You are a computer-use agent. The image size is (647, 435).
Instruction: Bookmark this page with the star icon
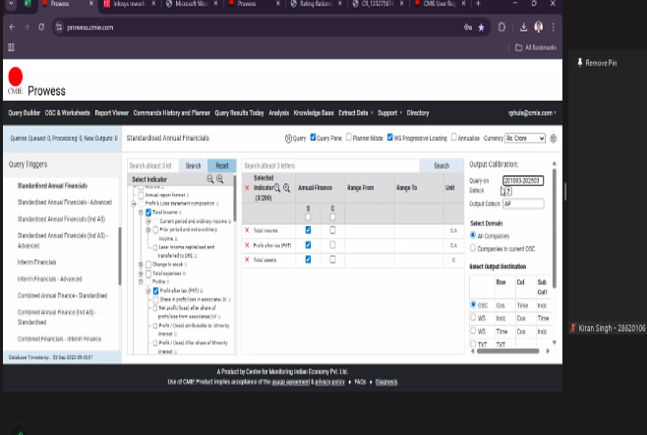tap(481, 27)
